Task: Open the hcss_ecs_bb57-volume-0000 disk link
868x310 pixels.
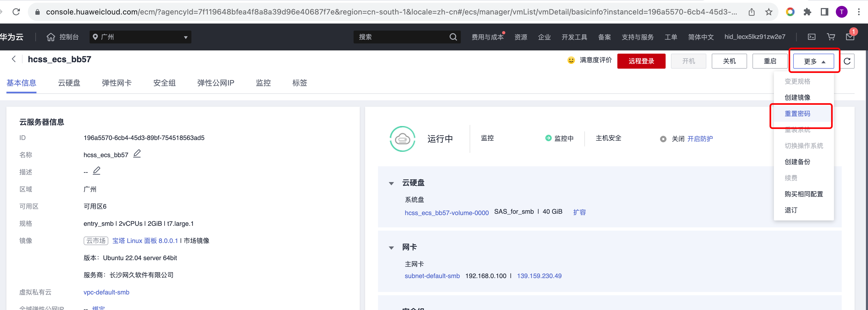Action: (447, 213)
